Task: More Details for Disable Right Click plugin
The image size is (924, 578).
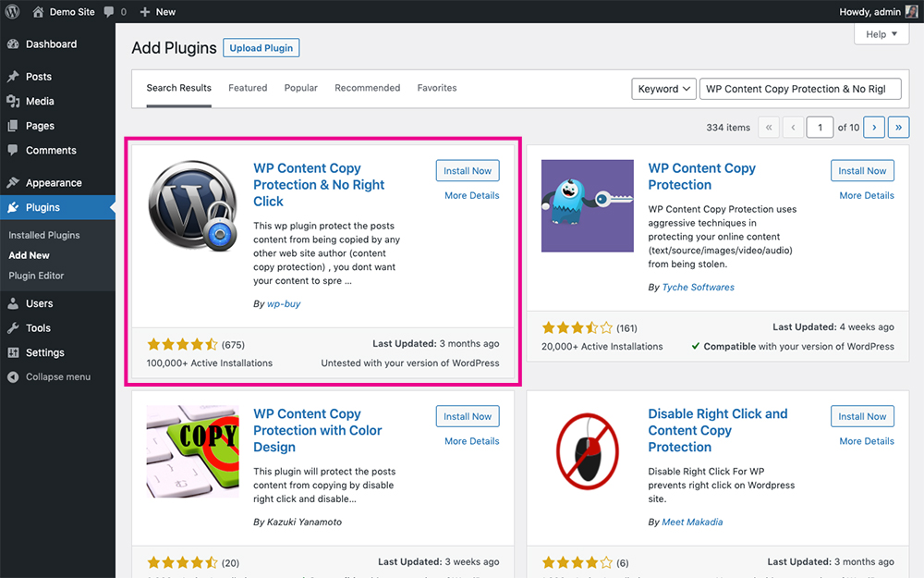Action: [x=867, y=440]
